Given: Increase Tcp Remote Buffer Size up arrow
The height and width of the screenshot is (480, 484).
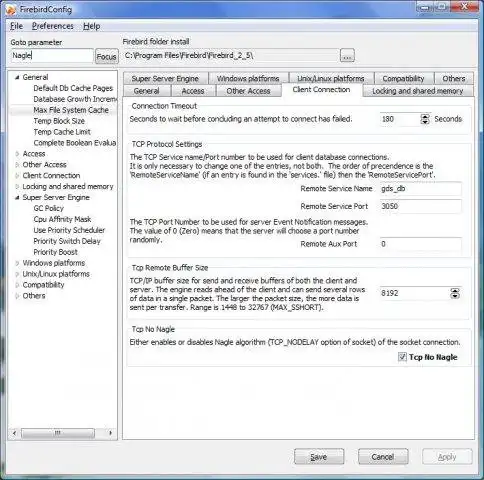Looking at the screenshot, I should tap(455, 291).
